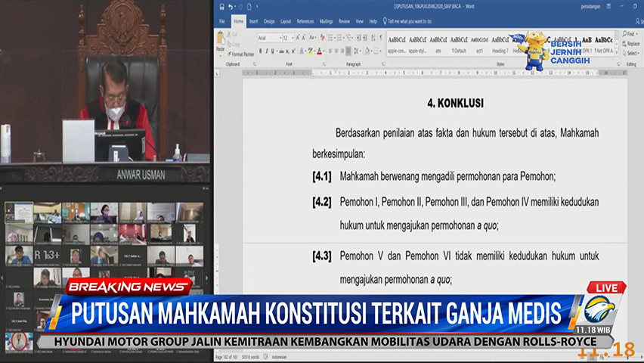This screenshot has height=363, width=644.
Task: Click the New blank document icon in the quick access toolbar
Action: tap(249, 7)
